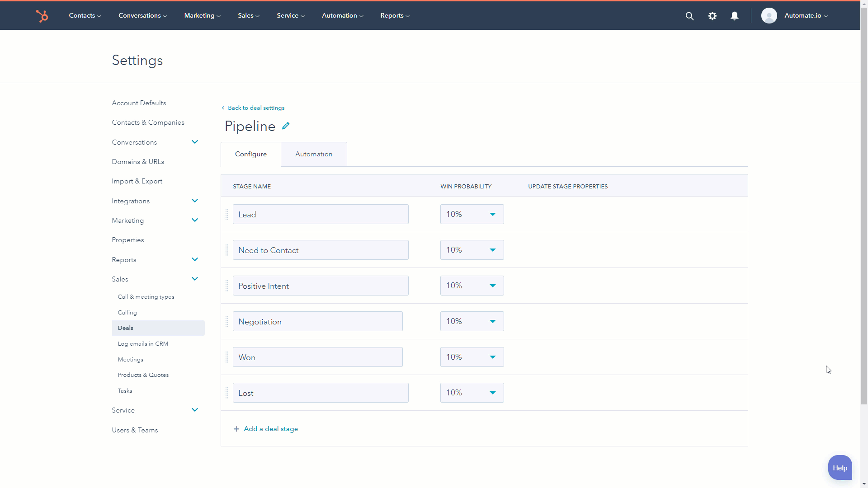This screenshot has width=868, height=488.
Task: Edit the Positive Intent stage name field
Action: [x=320, y=286]
